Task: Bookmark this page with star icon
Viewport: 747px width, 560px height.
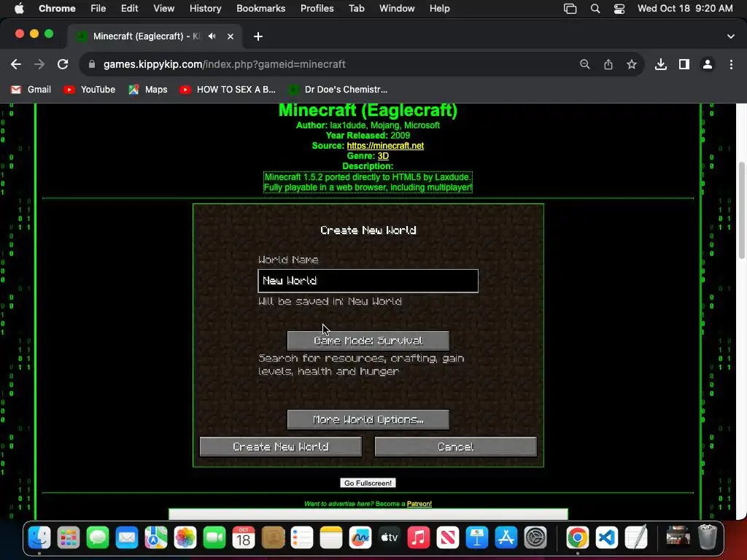Action: click(632, 64)
